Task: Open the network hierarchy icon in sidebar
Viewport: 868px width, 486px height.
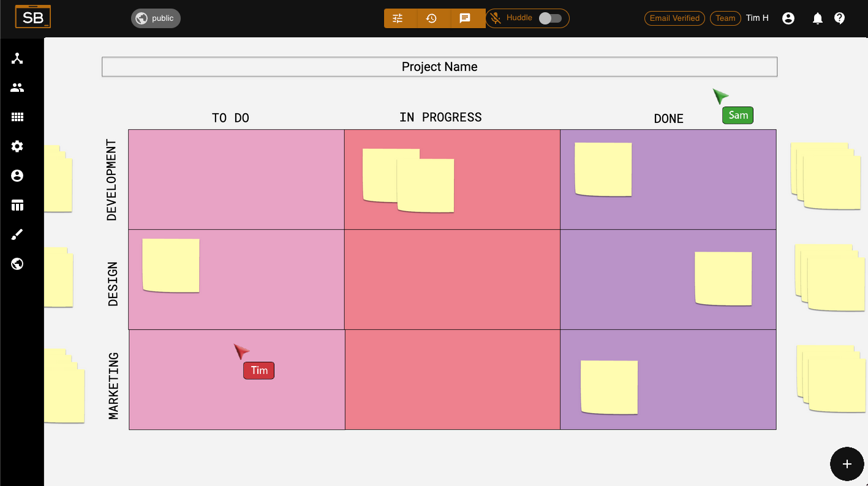Action: click(17, 58)
